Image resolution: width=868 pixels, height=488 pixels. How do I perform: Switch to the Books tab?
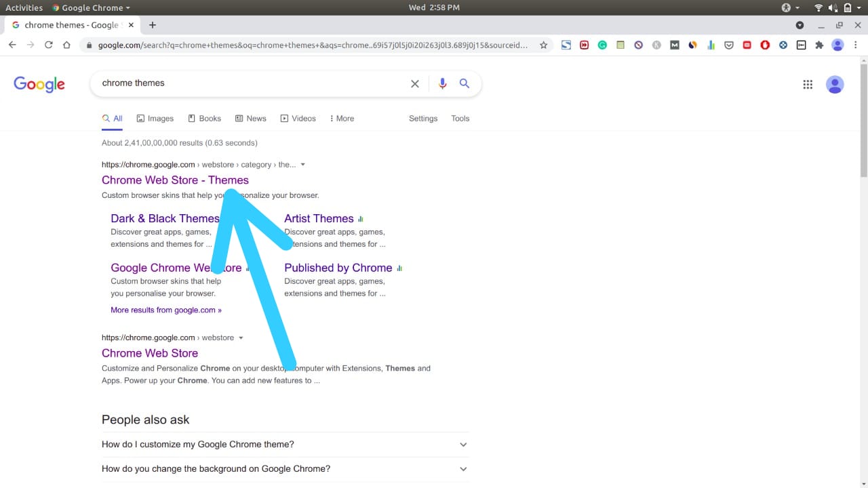coord(205,119)
